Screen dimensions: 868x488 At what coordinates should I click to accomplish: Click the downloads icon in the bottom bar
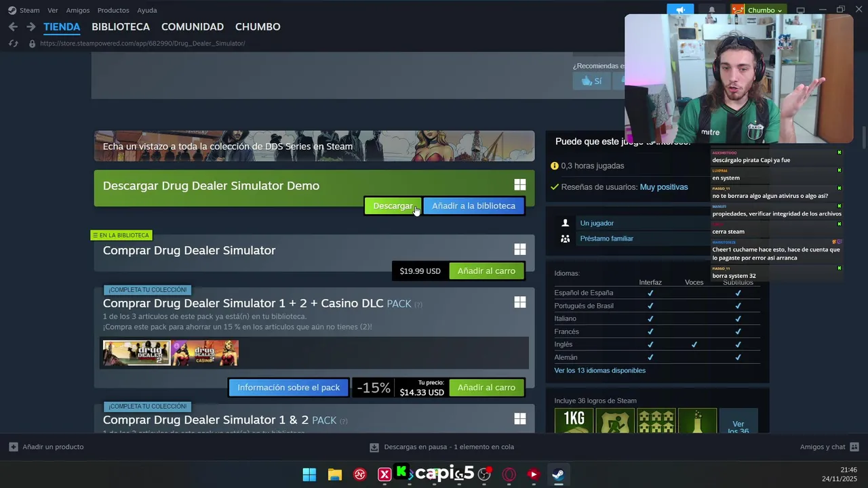click(374, 447)
